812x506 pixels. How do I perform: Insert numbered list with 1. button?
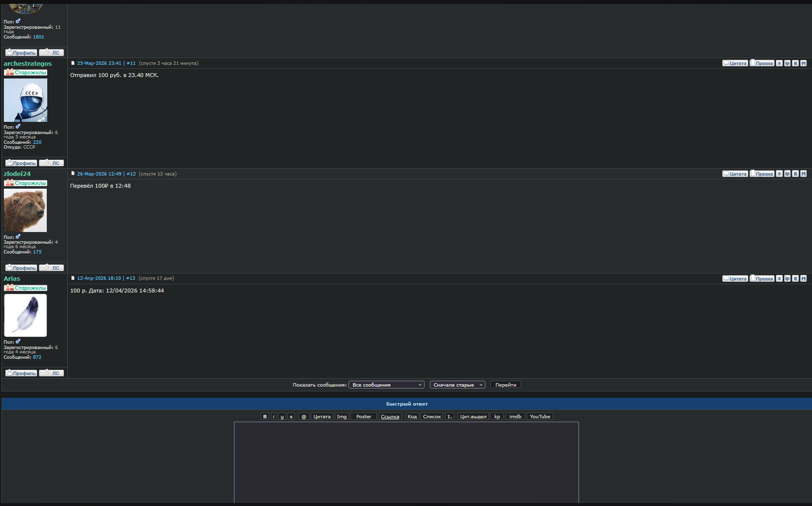[449, 416]
